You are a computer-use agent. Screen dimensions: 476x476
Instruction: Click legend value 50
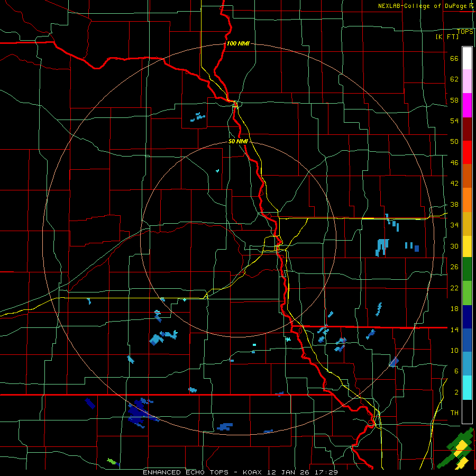[454, 142]
